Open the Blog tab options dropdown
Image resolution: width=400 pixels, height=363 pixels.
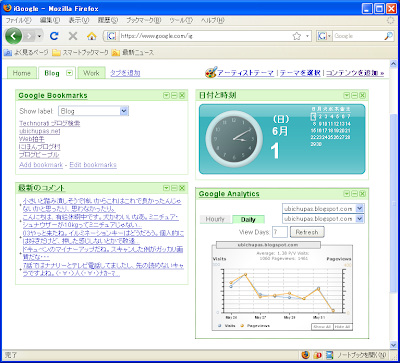pos(69,73)
